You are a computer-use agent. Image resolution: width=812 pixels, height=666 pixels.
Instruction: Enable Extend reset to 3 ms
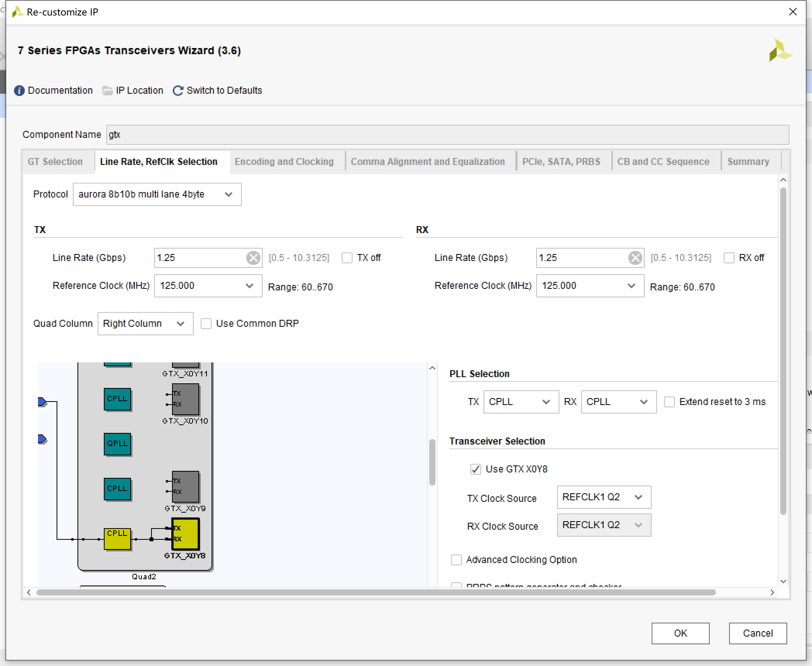click(669, 402)
